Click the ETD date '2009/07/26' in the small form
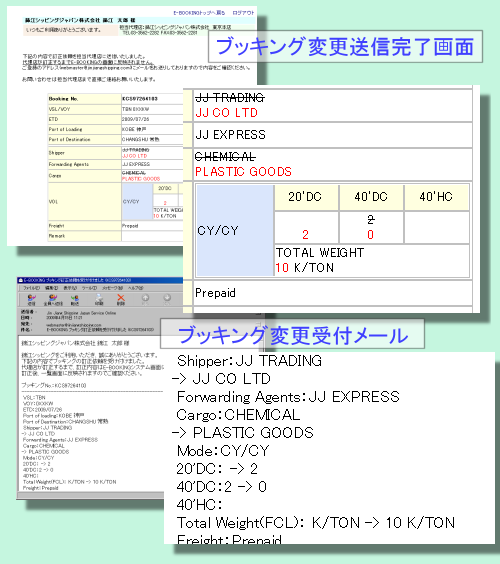 coord(136,119)
